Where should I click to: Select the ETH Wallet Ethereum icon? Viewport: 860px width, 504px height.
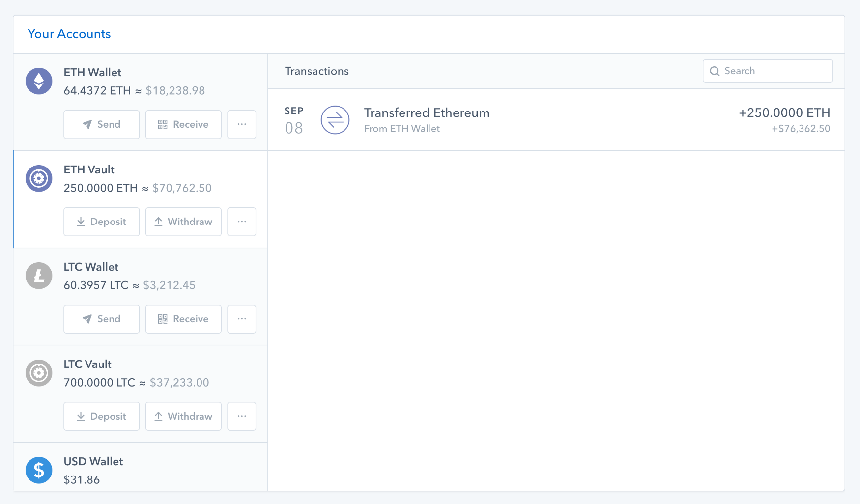point(38,81)
